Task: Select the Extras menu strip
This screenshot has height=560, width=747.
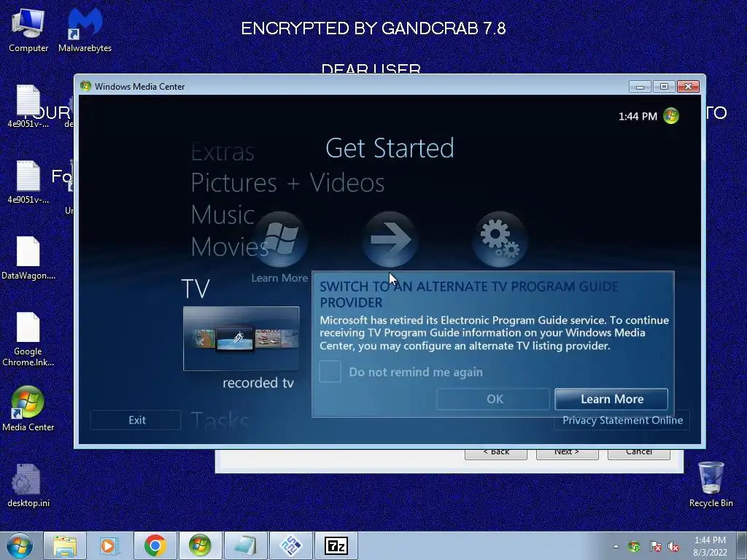Action: [222, 152]
